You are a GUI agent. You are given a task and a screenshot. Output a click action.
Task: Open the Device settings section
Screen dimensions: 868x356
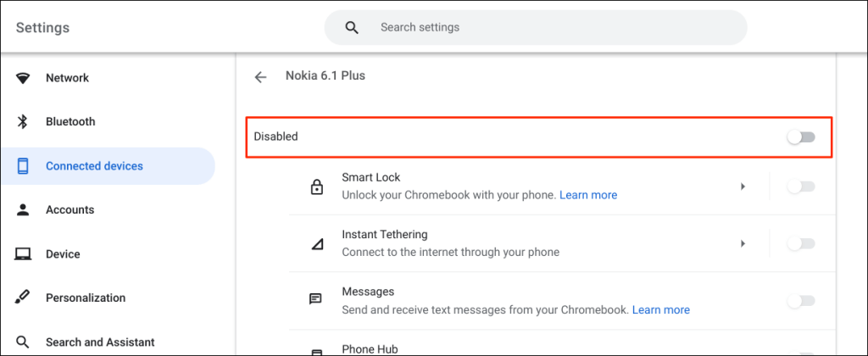[x=63, y=254]
